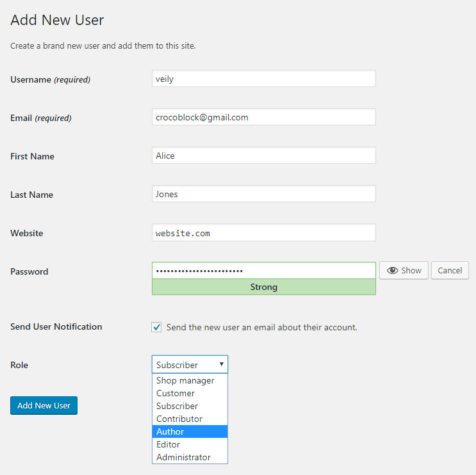Click the Send User Notification label

tap(56, 326)
